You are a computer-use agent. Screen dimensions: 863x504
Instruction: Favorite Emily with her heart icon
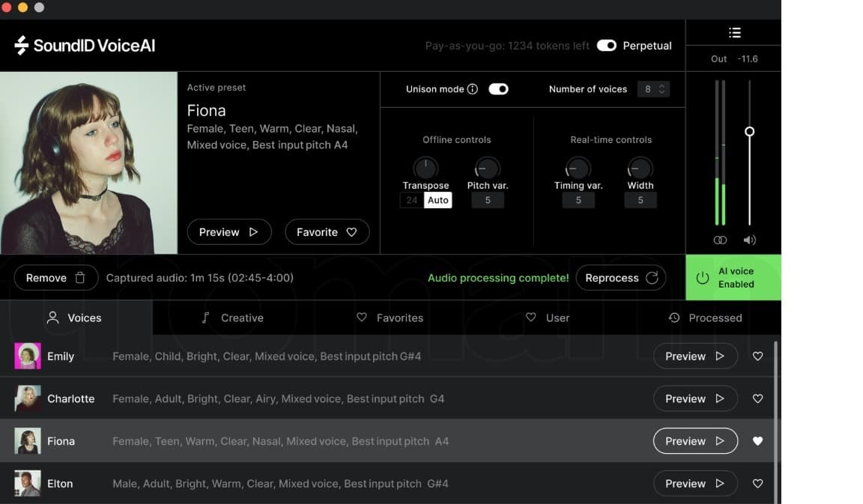pyautogui.click(x=758, y=356)
